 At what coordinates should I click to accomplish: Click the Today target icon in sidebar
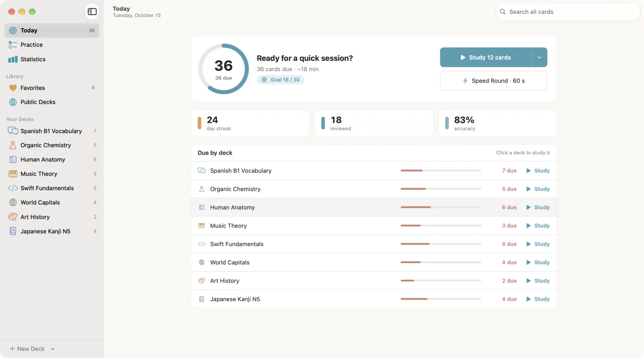pos(13,31)
